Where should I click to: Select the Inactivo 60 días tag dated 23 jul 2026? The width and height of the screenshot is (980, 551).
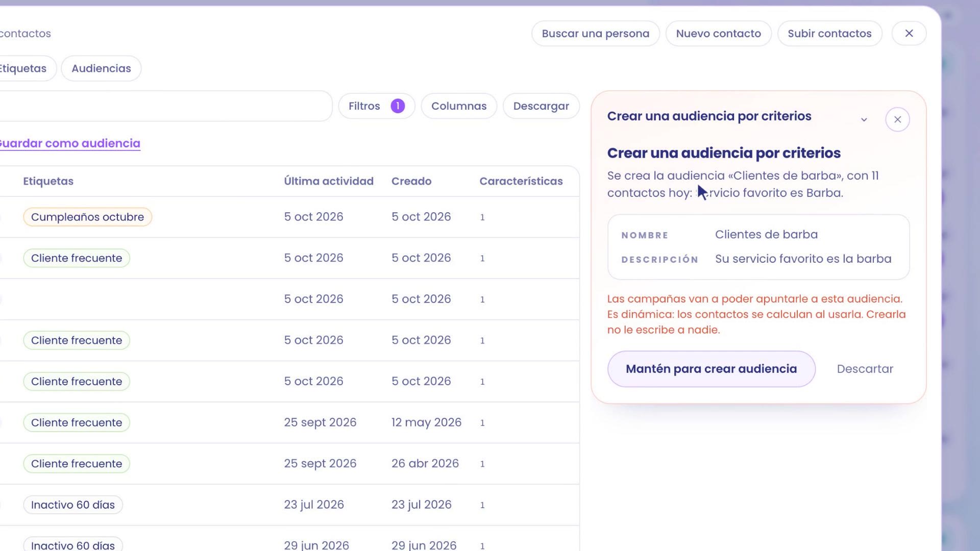click(73, 505)
